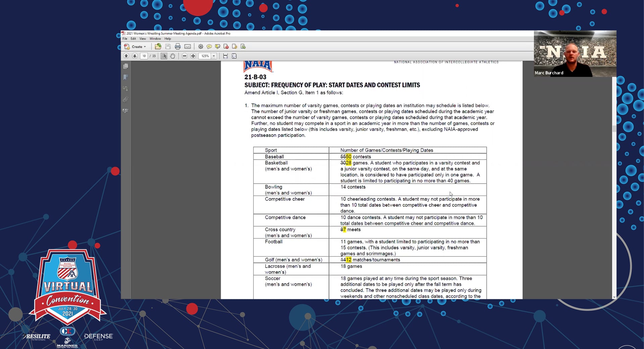Click the Marc Burchard webcam thumbnail
Screen dimensions: 644x349
[x=575, y=54]
